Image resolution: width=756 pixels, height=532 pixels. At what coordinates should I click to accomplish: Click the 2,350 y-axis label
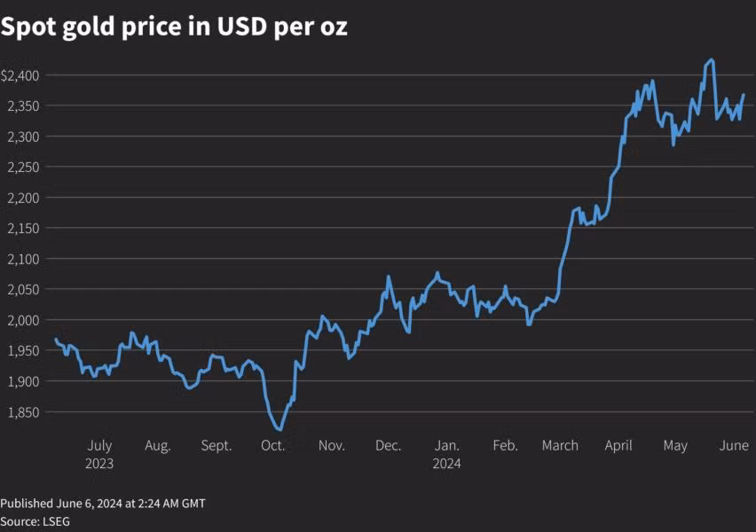[24, 106]
